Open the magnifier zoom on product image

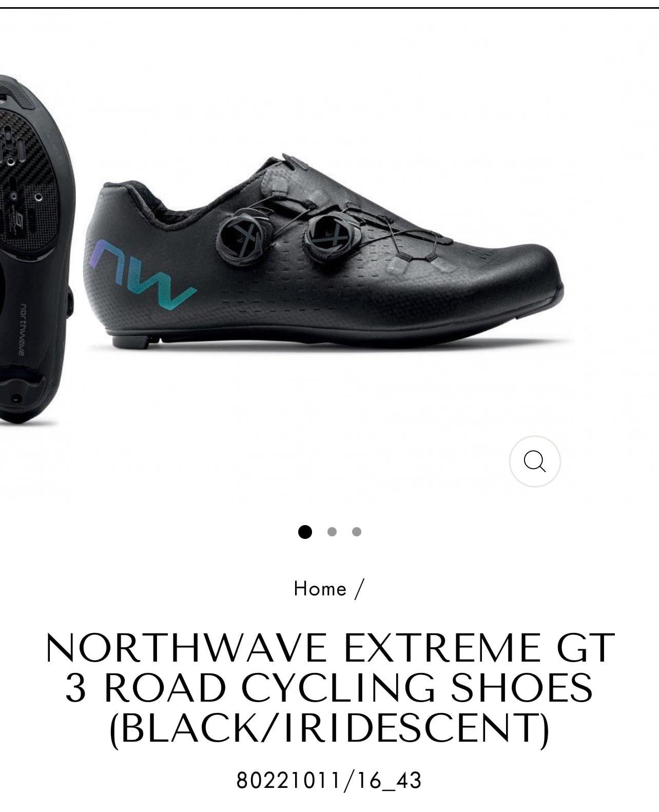click(534, 461)
